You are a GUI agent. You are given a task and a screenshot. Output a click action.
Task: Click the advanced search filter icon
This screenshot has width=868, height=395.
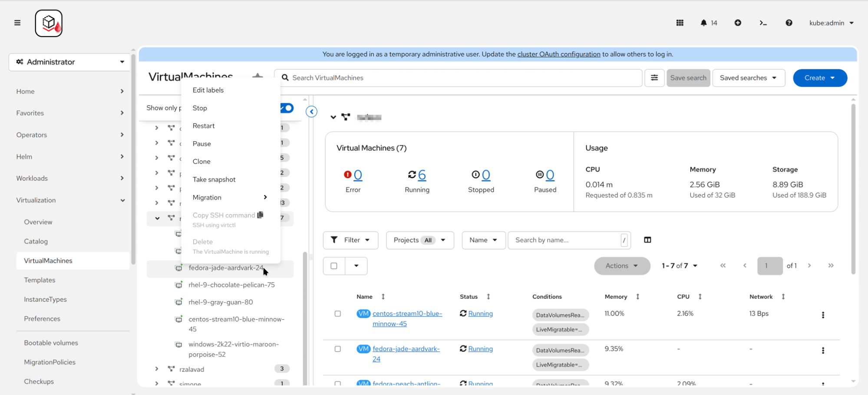pyautogui.click(x=654, y=78)
